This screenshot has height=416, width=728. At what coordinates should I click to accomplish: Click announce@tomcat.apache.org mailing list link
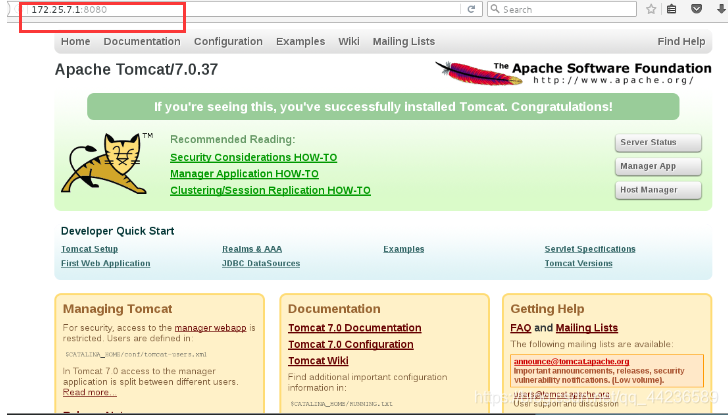(x=571, y=361)
